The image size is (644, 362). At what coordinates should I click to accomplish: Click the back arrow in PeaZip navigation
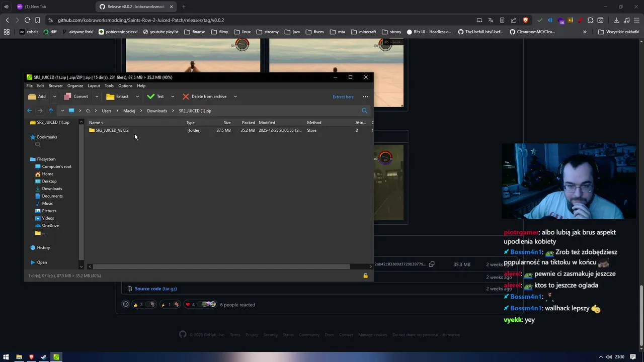pos(29,111)
